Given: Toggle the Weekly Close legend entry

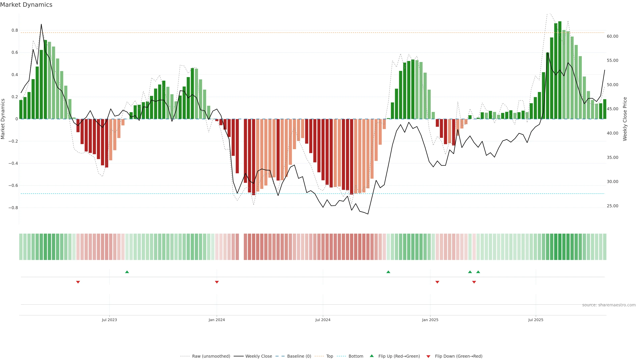Looking at the screenshot, I should (258, 356).
